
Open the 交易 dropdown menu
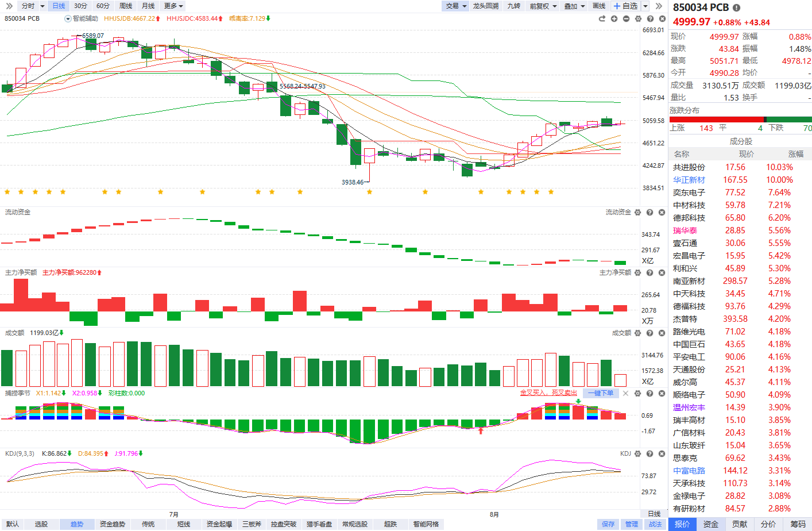coord(457,6)
